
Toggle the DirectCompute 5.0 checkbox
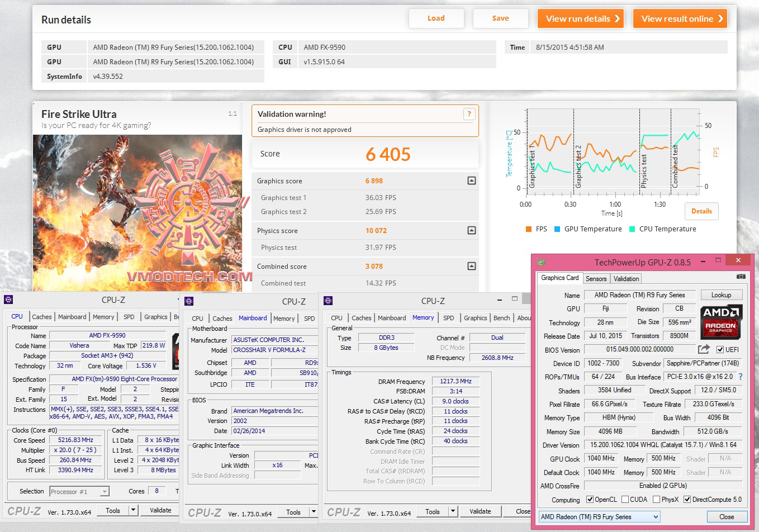pos(687,500)
